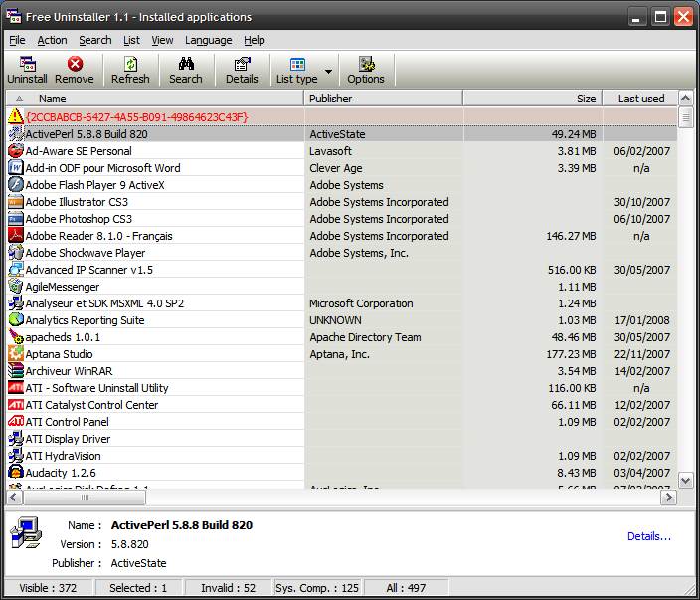Click the Lavasoft publisher cell
The image size is (700, 600).
pos(384,151)
